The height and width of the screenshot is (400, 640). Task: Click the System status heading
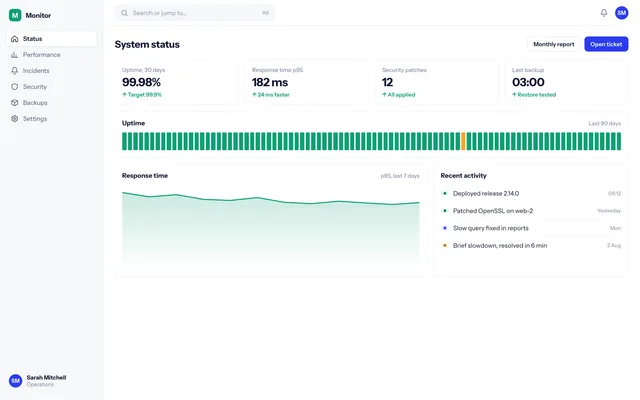pyautogui.click(x=147, y=44)
